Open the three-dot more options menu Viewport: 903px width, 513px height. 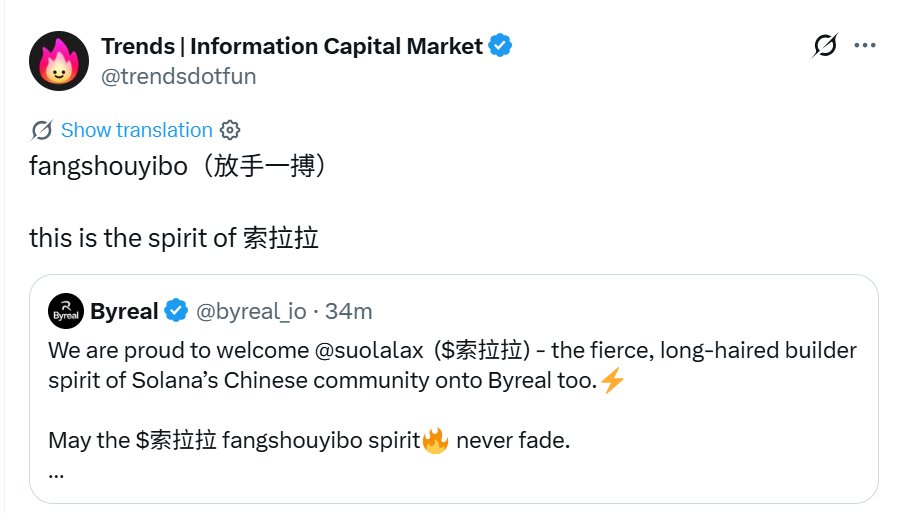click(866, 45)
